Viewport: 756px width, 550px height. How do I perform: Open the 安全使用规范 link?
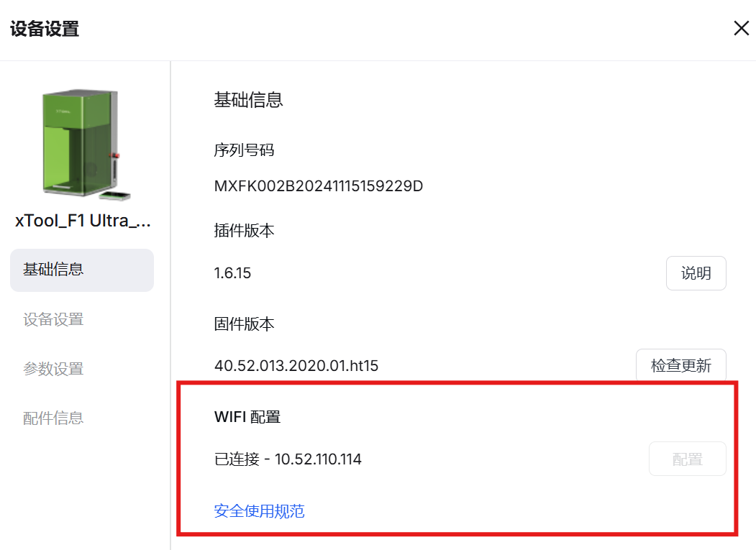point(260,511)
